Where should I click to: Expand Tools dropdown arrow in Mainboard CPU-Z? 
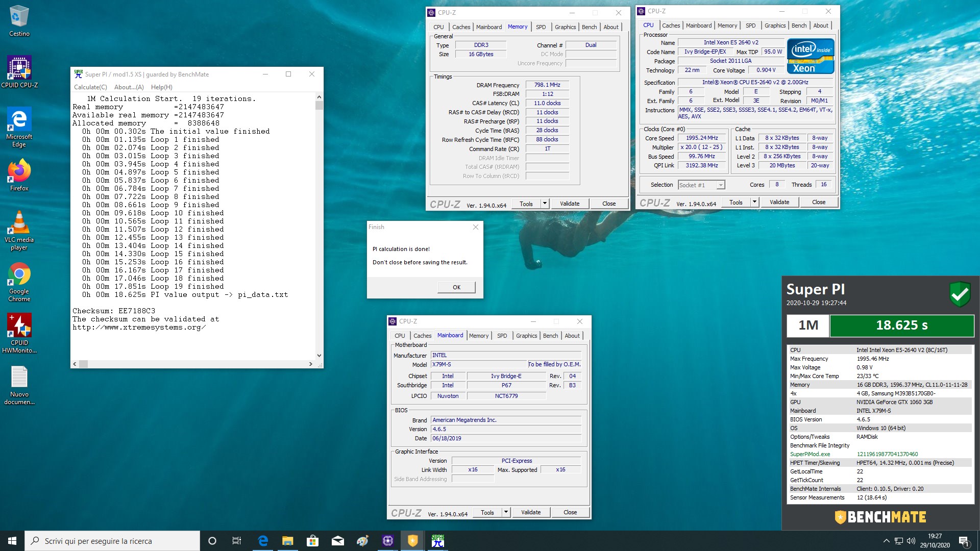506,512
